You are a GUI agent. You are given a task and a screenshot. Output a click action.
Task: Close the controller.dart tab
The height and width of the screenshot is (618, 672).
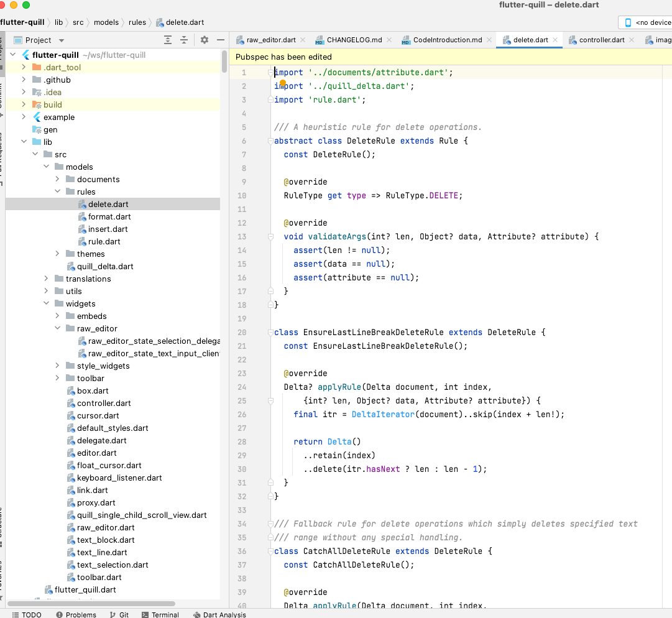coord(632,40)
